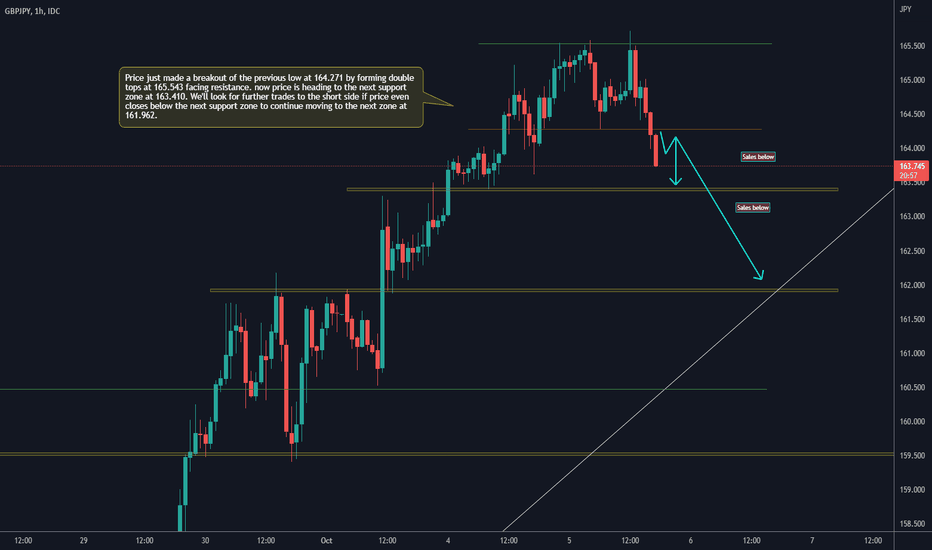
Task: Select the 'Sales below' label beside the 163.000 level
Action: click(752, 208)
